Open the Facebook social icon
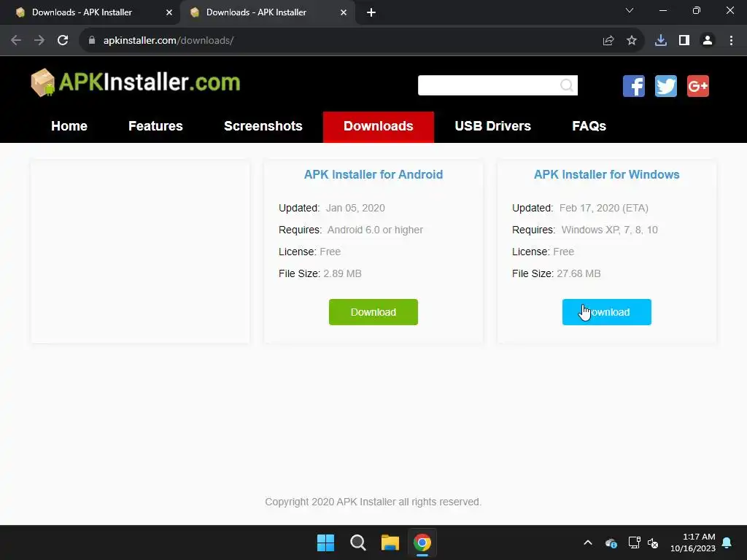This screenshot has width=747, height=560. 634,86
